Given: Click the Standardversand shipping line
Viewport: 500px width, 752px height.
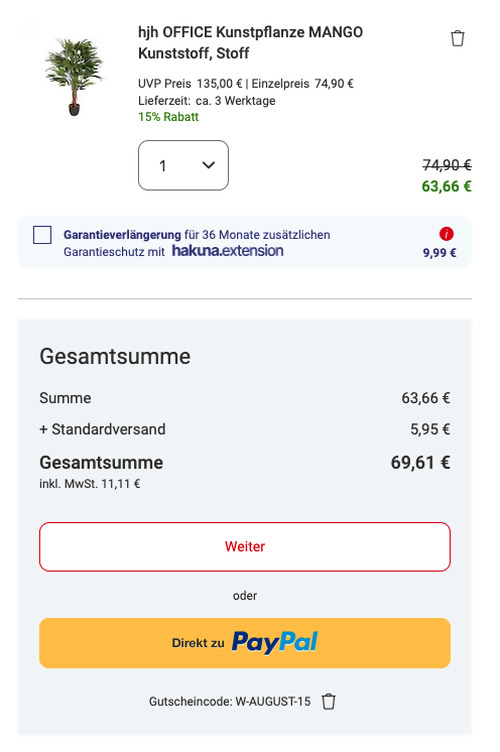Looking at the screenshot, I should click(x=244, y=429).
